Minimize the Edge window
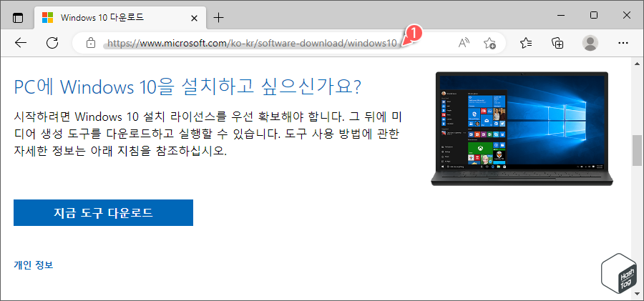Screen dimensions: 644x301 tap(561, 15)
